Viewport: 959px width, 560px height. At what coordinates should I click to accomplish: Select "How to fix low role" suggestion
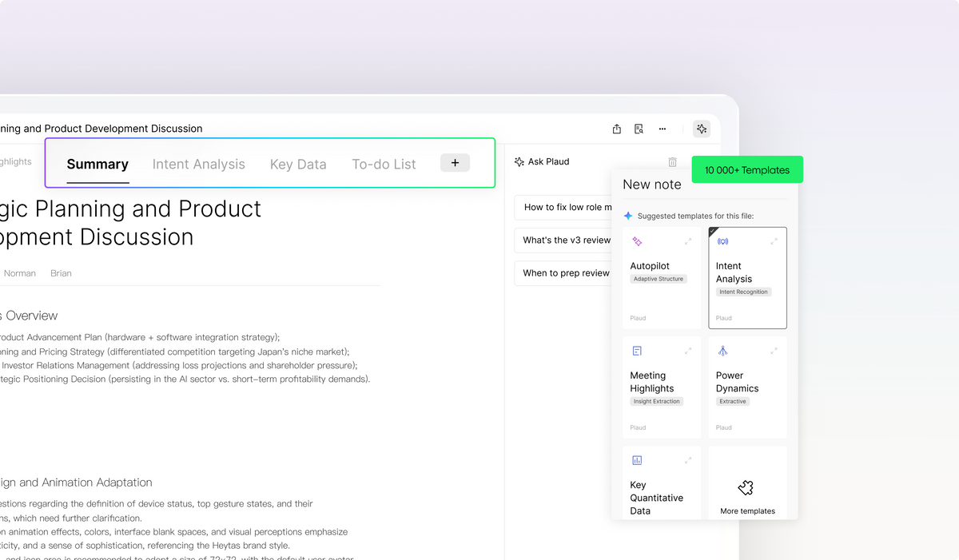point(566,208)
